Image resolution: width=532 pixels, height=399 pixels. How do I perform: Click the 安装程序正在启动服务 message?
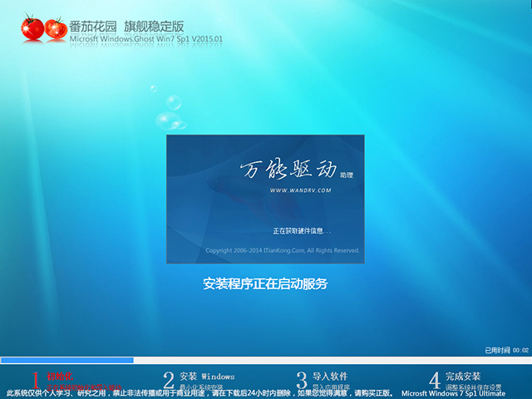click(266, 283)
